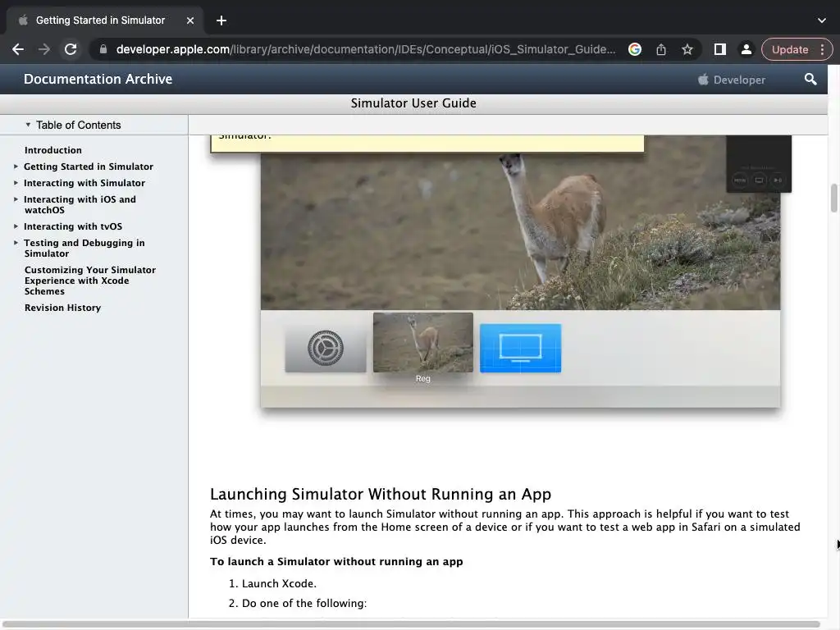The image size is (840, 630).
Task: Open Interacting with tvOS chapter
Action: tap(73, 226)
